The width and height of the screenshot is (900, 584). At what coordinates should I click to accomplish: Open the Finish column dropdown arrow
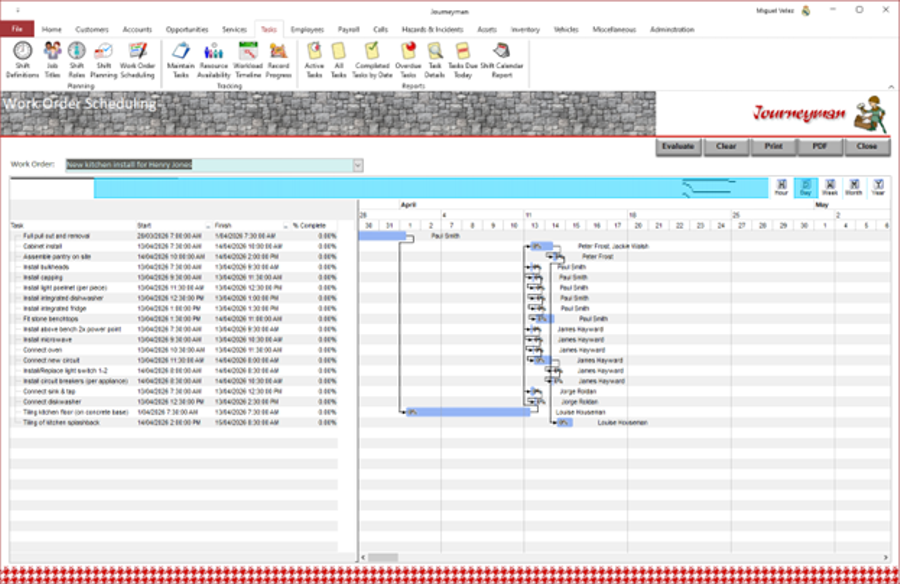(285, 226)
